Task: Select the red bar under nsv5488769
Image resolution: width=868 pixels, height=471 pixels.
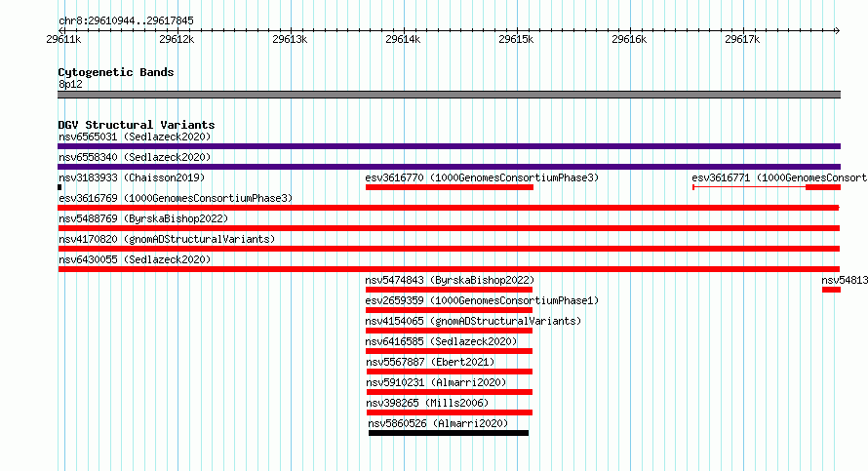Action: coord(449,228)
